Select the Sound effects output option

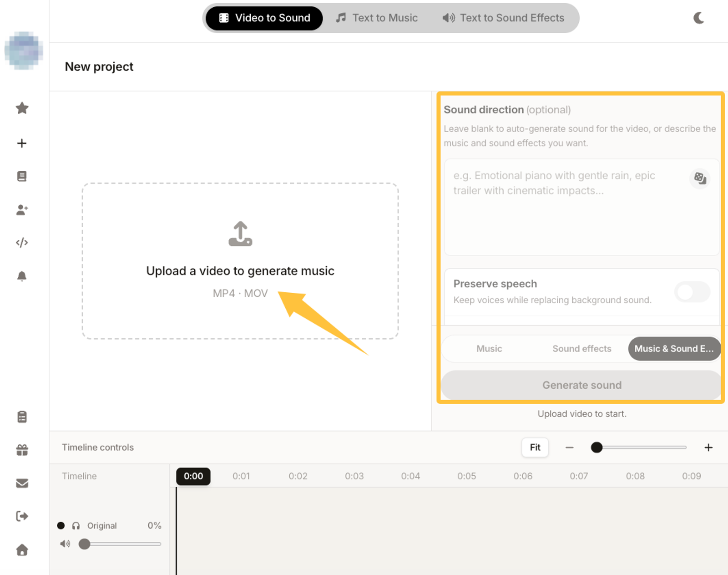tap(581, 349)
